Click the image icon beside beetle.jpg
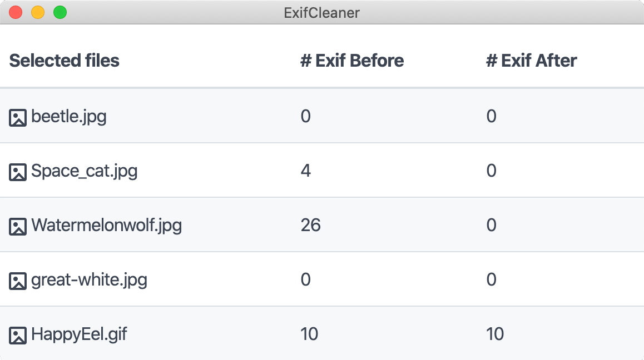Viewport: 644px width, 360px height. coord(18,118)
